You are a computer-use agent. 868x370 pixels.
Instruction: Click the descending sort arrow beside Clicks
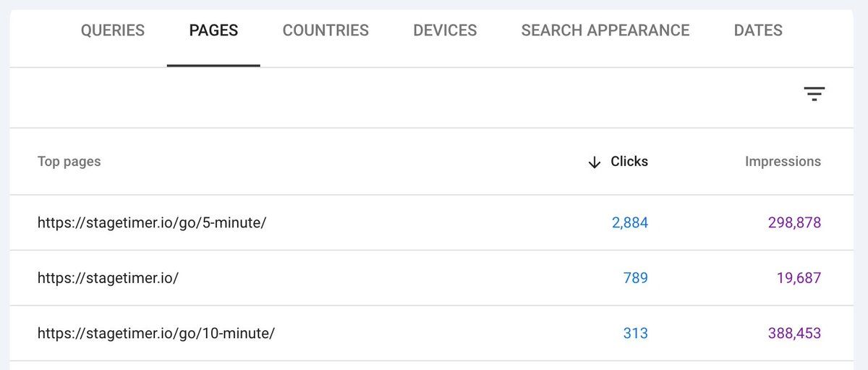(x=595, y=162)
